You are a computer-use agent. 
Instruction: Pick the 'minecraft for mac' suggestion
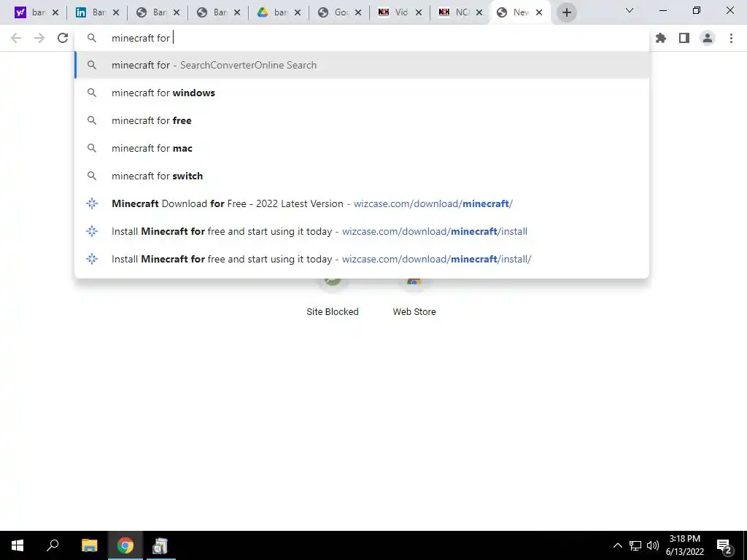tap(362, 148)
